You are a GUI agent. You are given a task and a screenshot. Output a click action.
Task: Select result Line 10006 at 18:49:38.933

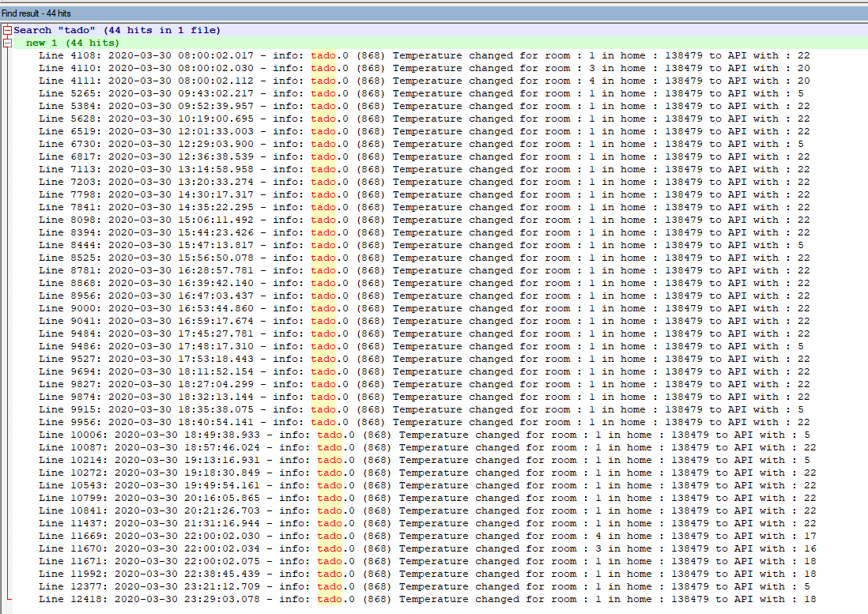point(424,435)
